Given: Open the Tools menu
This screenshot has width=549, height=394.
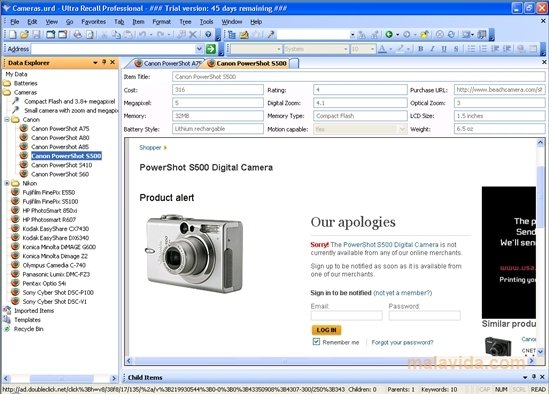Looking at the screenshot, I should pos(206,22).
